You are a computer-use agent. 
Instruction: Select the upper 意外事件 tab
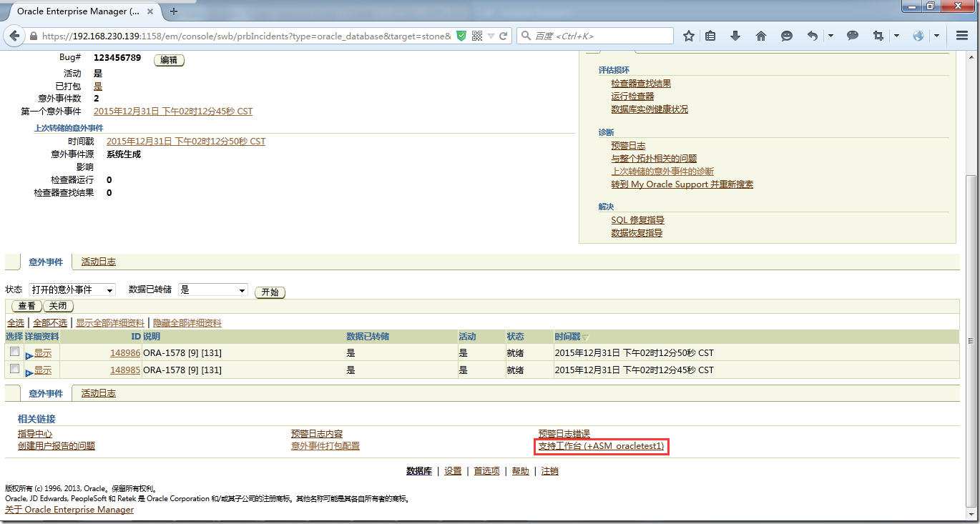(46, 262)
